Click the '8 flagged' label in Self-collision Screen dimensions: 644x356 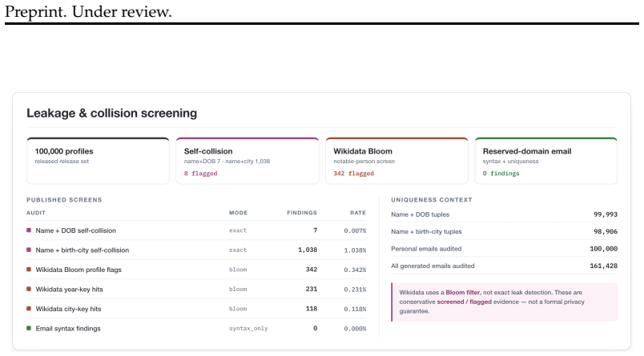click(x=200, y=174)
